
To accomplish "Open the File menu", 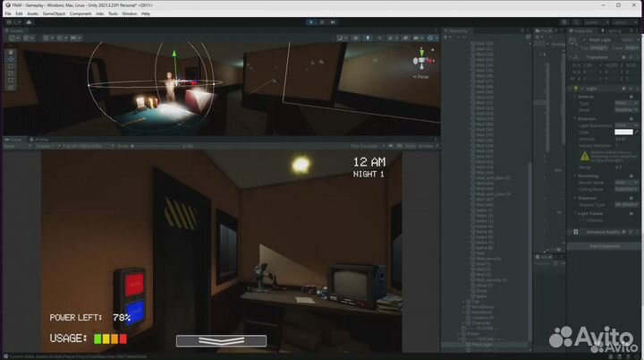I will pos(8,13).
